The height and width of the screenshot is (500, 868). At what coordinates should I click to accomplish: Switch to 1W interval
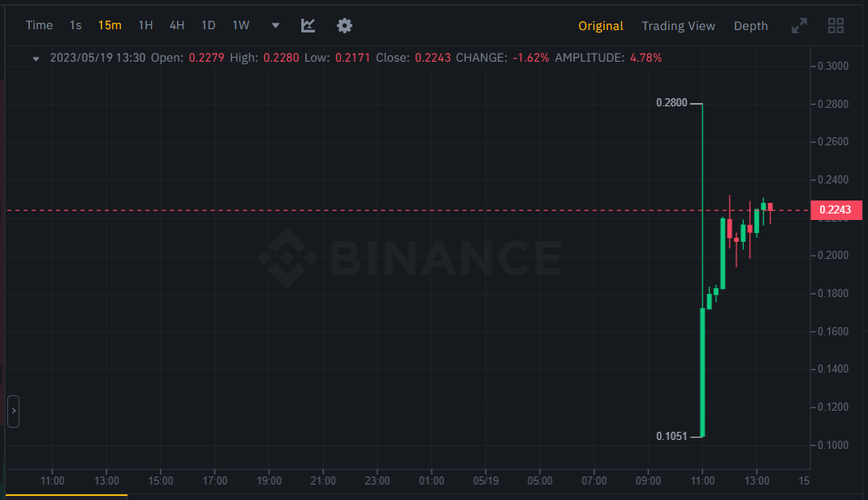click(241, 25)
